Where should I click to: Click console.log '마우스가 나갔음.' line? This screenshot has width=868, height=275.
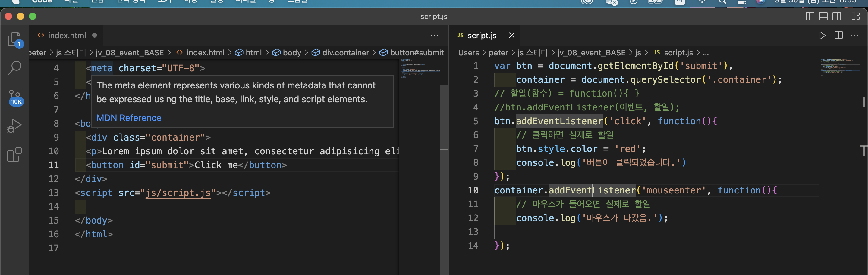[592, 218]
